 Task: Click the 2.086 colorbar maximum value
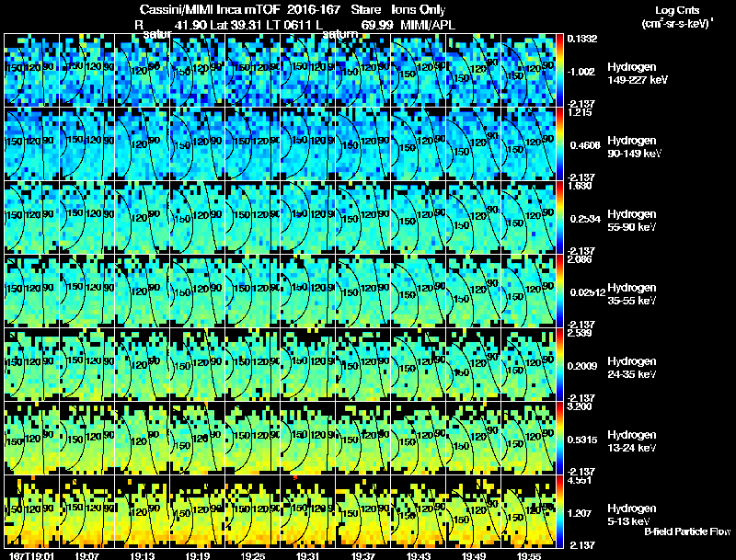580,259
